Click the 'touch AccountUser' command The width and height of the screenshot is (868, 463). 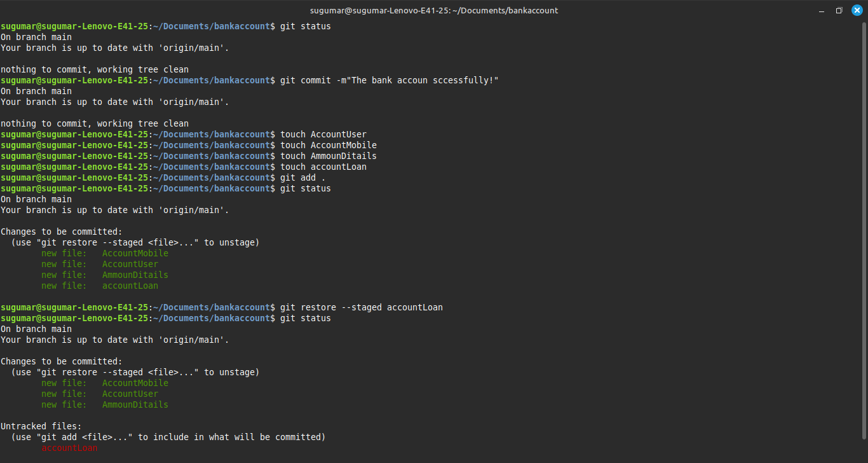click(323, 134)
